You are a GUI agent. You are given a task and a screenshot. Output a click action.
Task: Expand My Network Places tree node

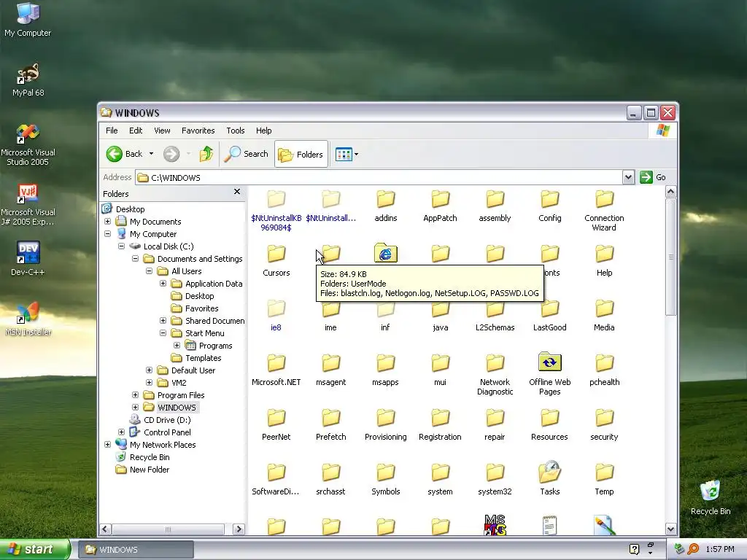(108, 444)
